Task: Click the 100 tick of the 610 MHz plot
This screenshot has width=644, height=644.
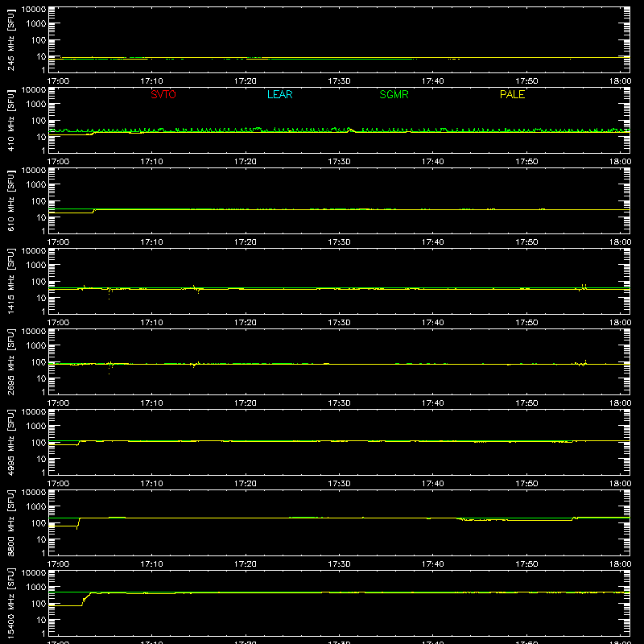Action: coord(39,201)
